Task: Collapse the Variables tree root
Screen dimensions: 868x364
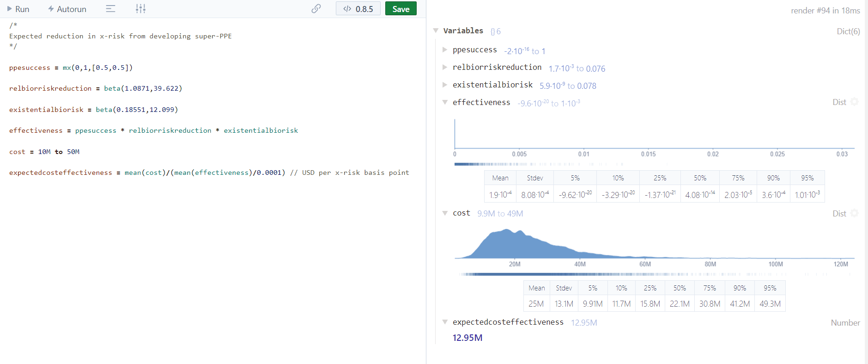Action: tap(436, 31)
